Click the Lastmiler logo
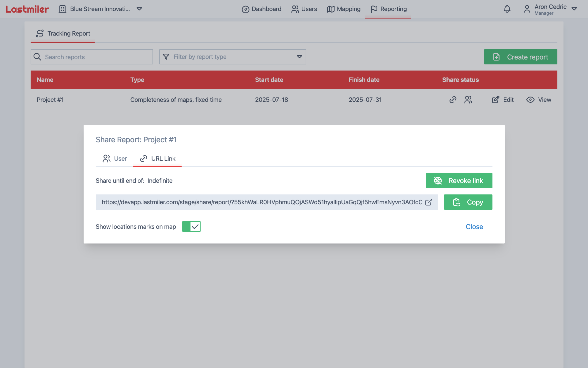Viewport: 588px width, 368px height. click(x=27, y=9)
